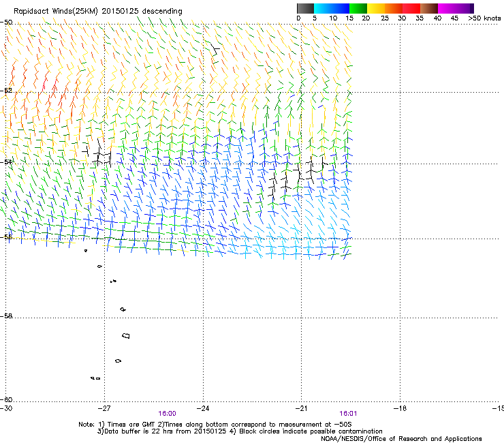Screen dimensions: 504x443
Task: Click the '45' legend tick label
Action: tap(454, 18)
